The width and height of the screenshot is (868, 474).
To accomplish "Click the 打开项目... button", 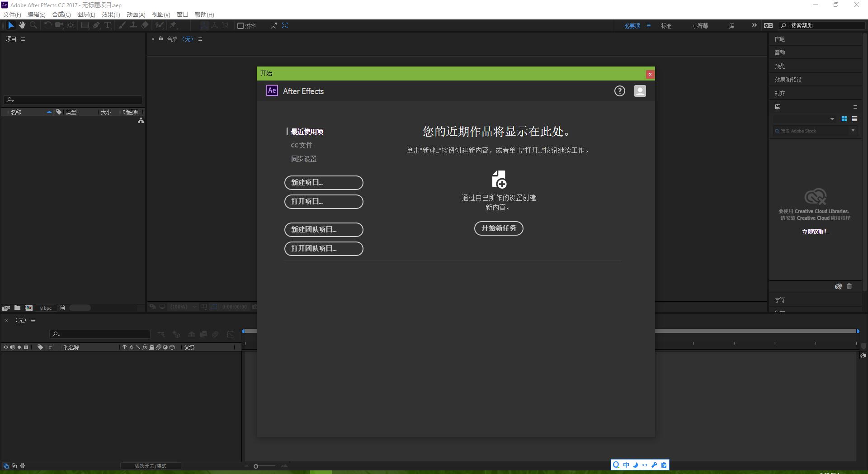I will coord(324,202).
